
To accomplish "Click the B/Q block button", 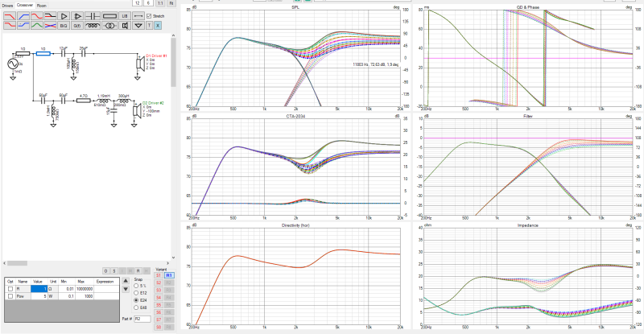I will [64, 26].
